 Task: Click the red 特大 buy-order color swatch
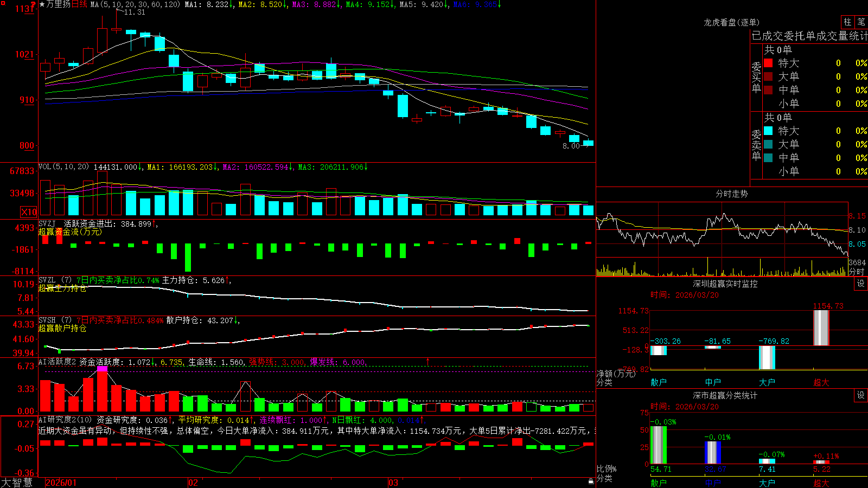tap(768, 63)
